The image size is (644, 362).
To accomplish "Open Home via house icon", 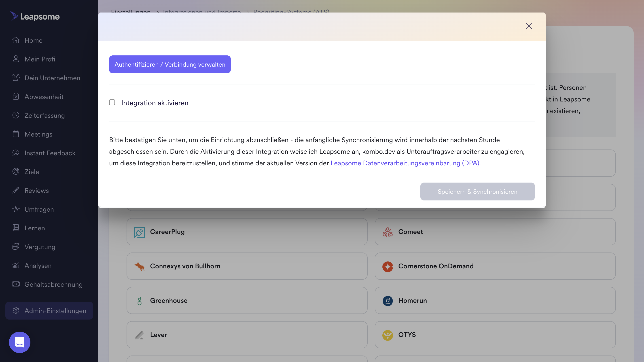I will (x=16, y=40).
